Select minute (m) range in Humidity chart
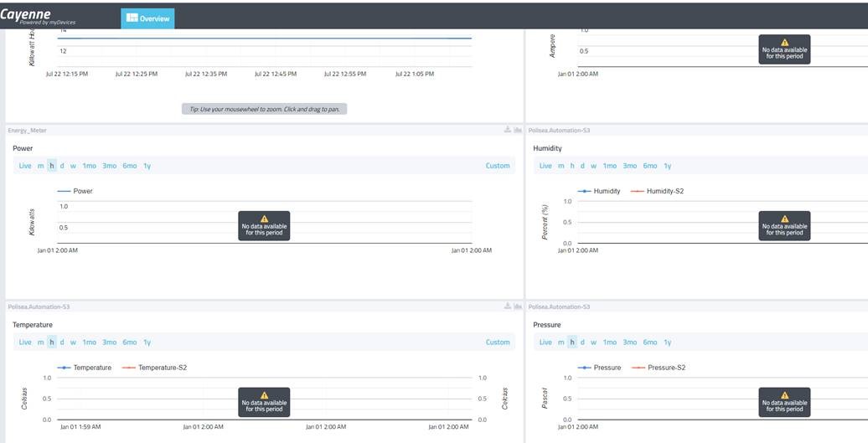 click(561, 165)
